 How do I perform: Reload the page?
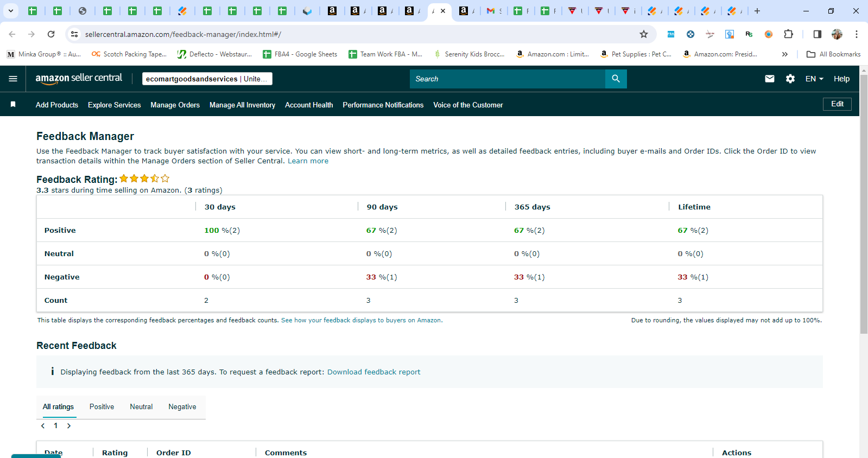[51, 34]
